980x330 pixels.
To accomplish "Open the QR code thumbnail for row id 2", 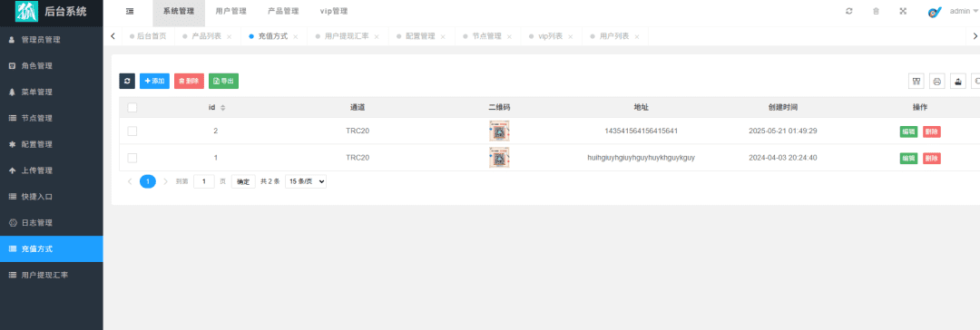I will pyautogui.click(x=499, y=131).
